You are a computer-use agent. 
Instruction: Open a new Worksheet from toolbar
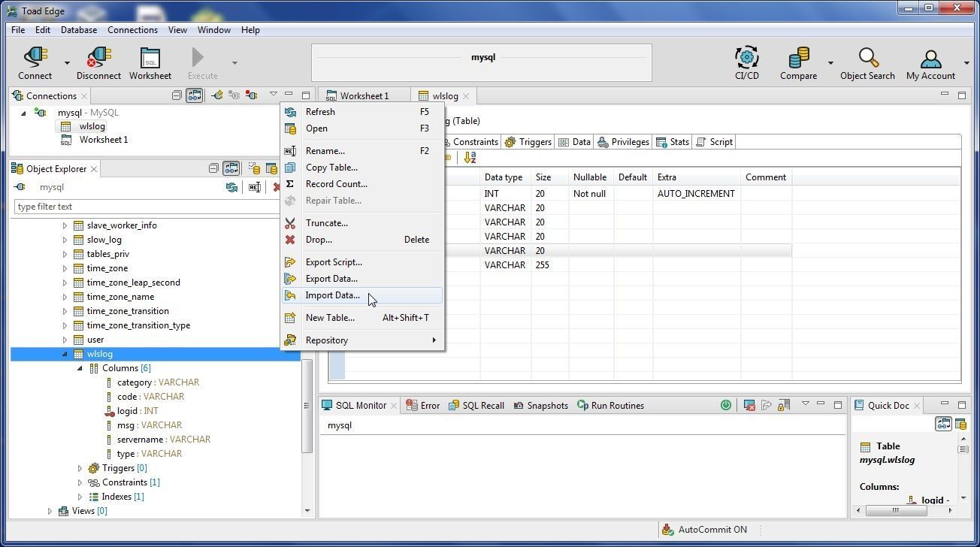coord(150,63)
